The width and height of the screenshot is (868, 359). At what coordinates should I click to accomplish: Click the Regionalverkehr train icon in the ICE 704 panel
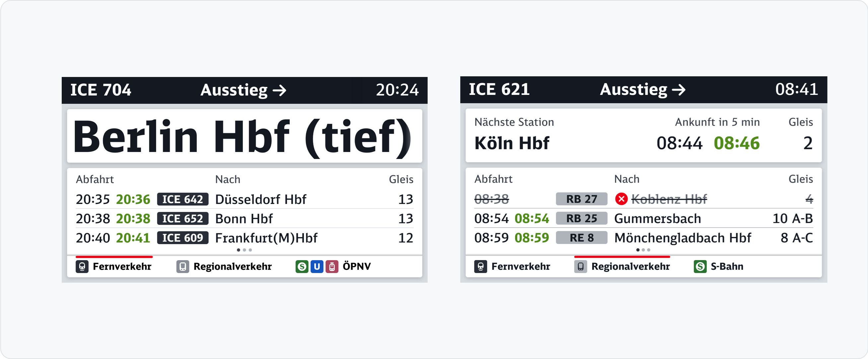pos(182,267)
